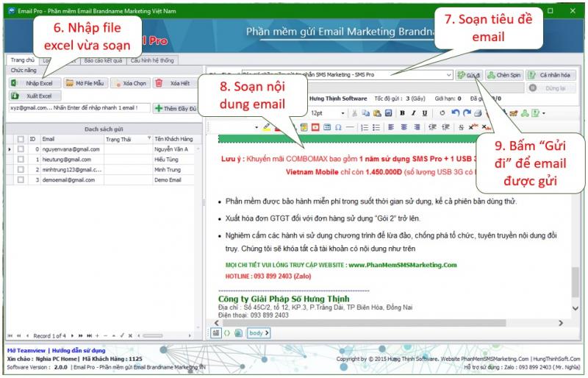Switch to design view icon
The height and width of the screenshot is (378, 588).
(216, 333)
